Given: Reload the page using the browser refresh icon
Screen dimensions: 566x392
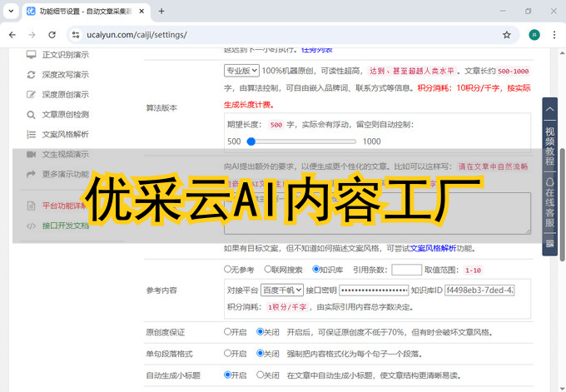Looking at the screenshot, I should pos(52,35).
